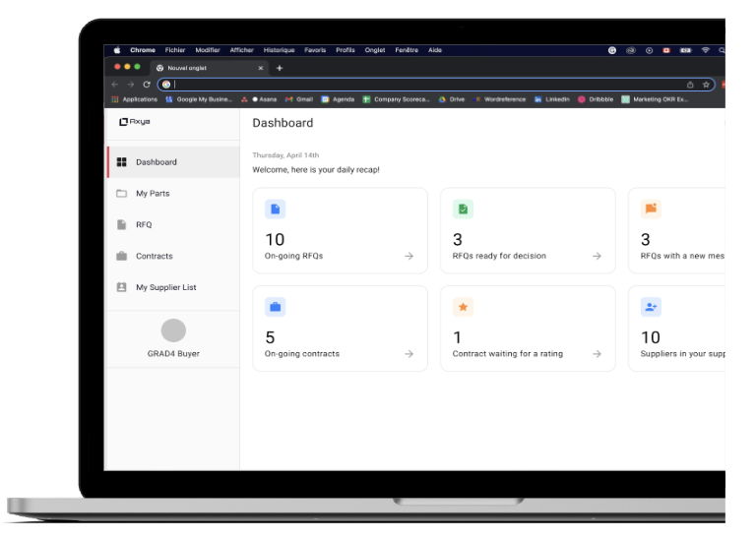Open the Dashboard sidebar item

pyautogui.click(x=173, y=162)
